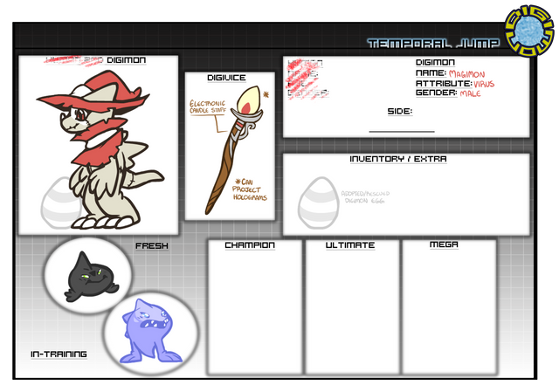Click the Digimon egg in inventory

click(318, 203)
